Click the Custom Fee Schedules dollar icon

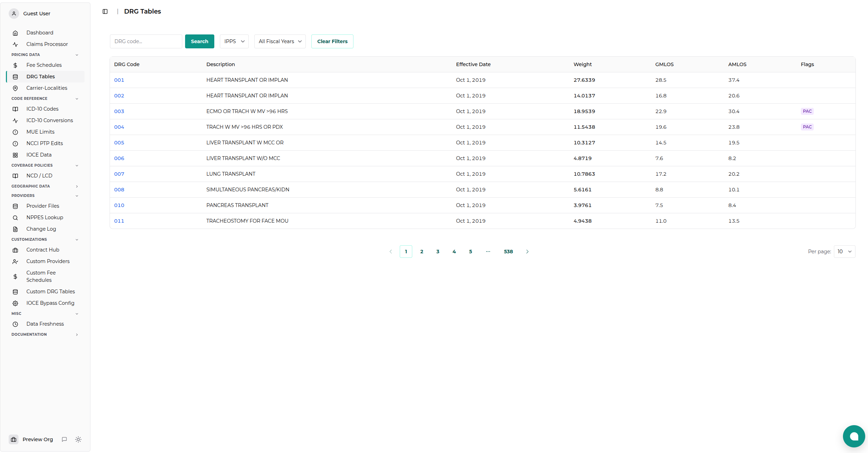pos(15,277)
